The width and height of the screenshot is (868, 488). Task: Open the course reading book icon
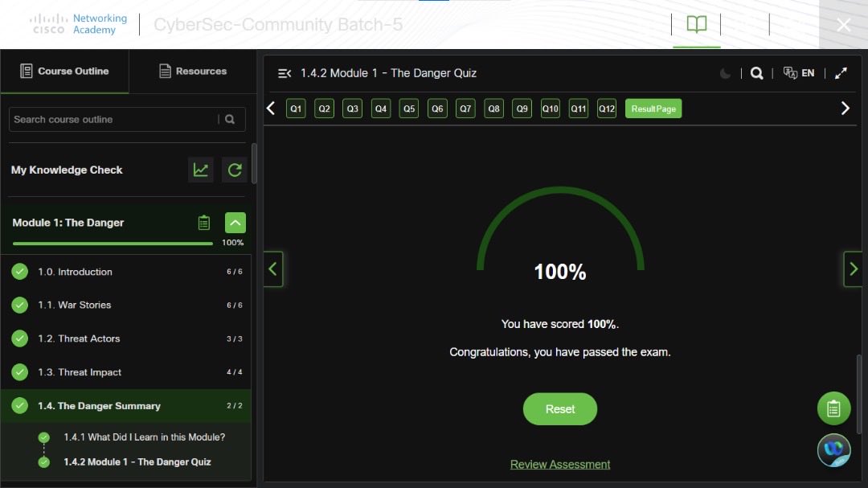[x=696, y=23]
